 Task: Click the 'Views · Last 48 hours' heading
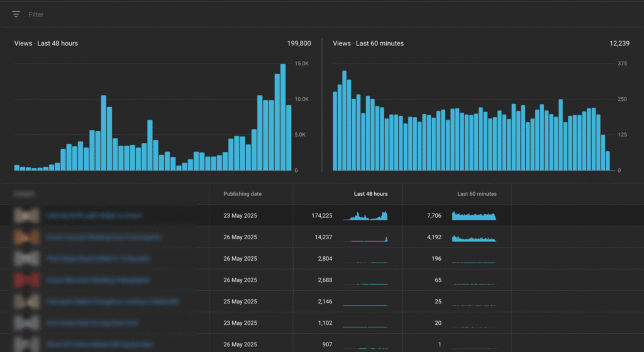coord(46,43)
